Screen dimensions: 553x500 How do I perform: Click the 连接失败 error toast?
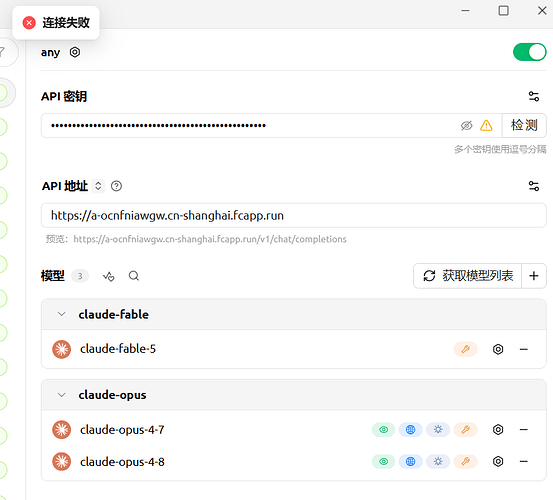[x=56, y=23]
